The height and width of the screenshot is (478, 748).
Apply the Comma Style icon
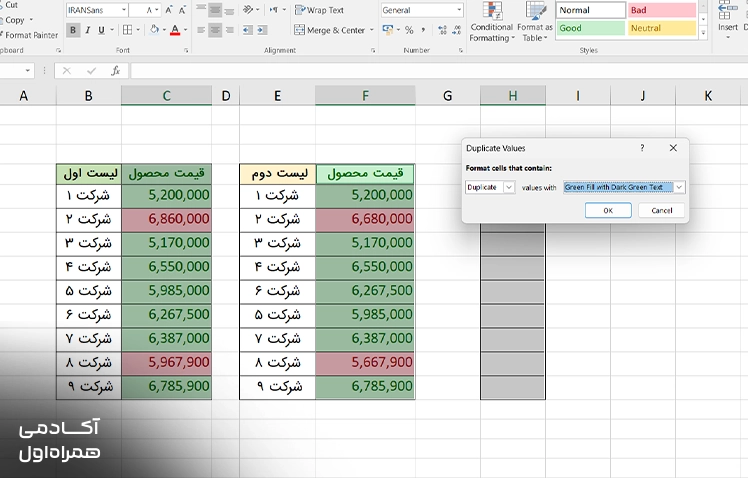click(x=423, y=30)
